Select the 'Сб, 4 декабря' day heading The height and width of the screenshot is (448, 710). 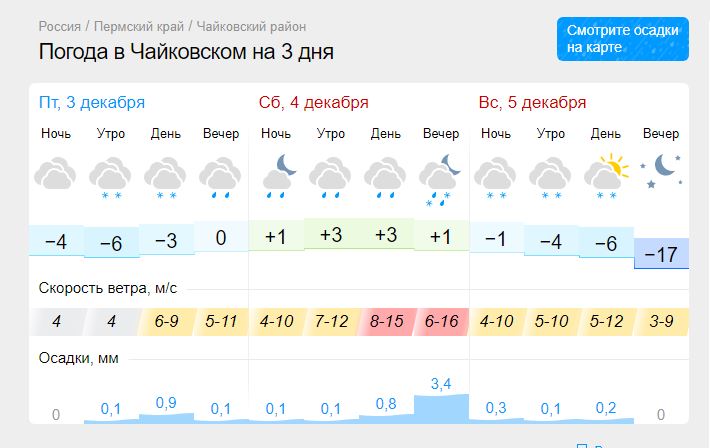point(313,103)
